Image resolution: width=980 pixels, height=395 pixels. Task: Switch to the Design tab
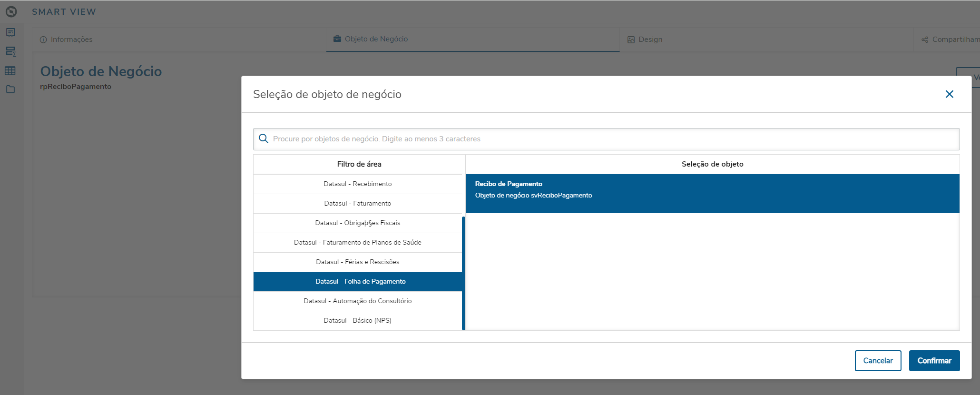[x=650, y=39]
